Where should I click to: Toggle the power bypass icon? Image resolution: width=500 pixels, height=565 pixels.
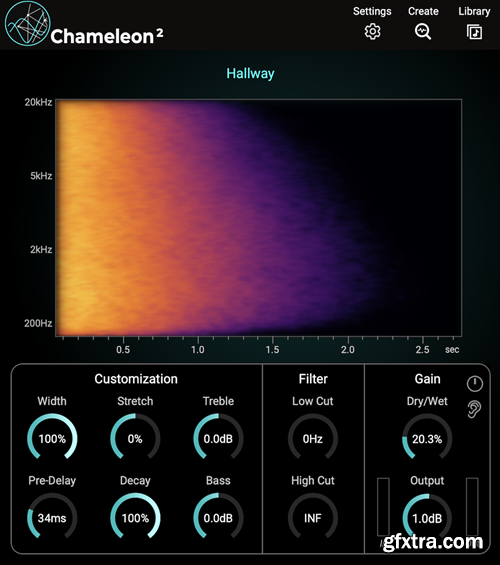click(475, 383)
